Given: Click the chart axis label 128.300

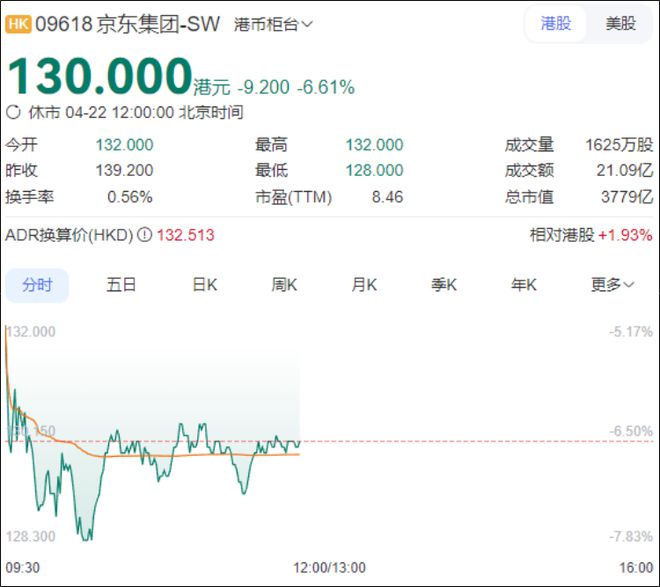Looking at the screenshot, I should 31,537.
